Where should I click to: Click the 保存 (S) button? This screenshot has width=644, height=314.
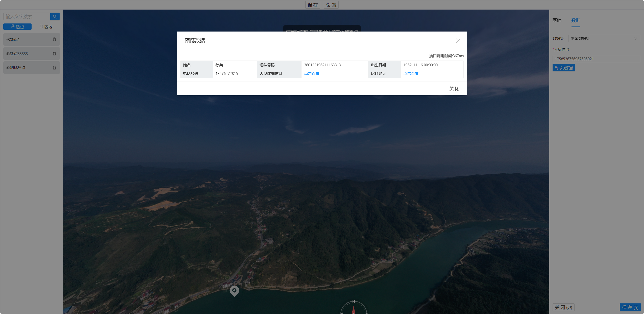point(630,307)
